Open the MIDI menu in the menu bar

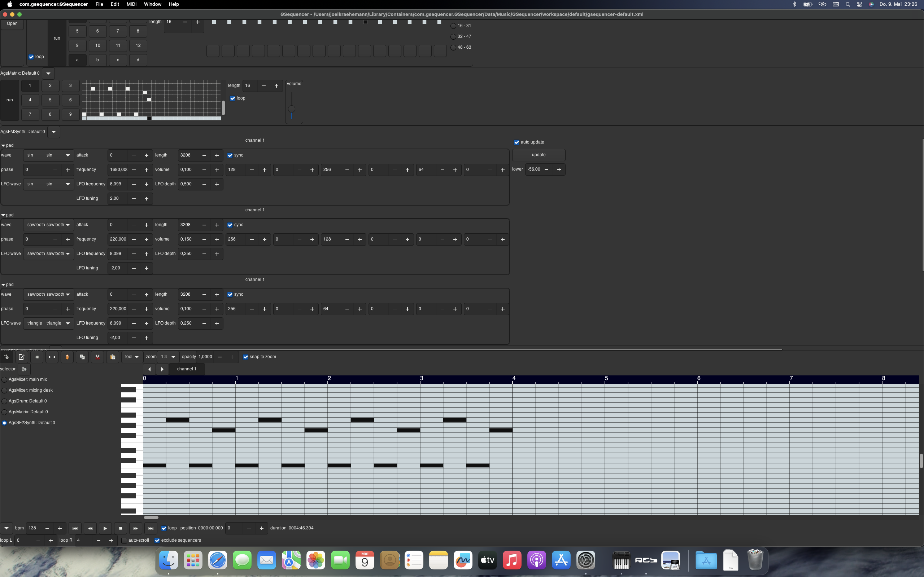pyautogui.click(x=131, y=4)
